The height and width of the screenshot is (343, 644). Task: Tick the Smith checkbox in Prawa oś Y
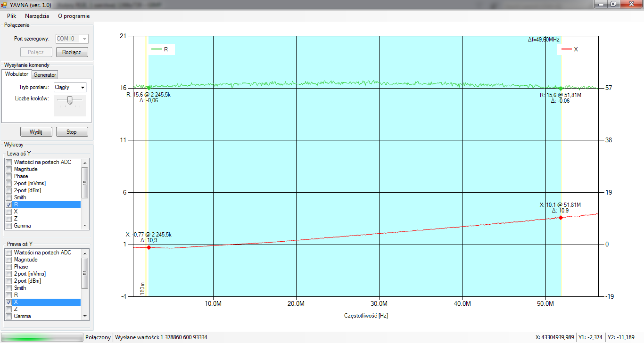coord(8,288)
